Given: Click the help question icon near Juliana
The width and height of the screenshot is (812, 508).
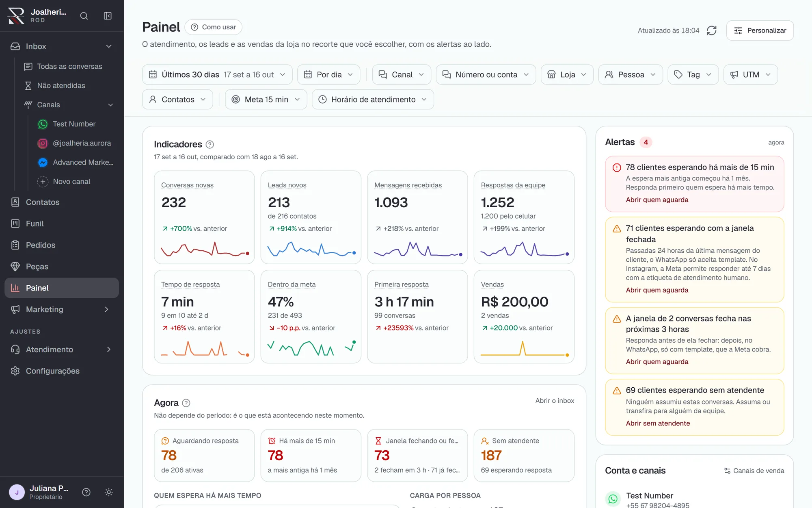Looking at the screenshot, I should (86, 492).
